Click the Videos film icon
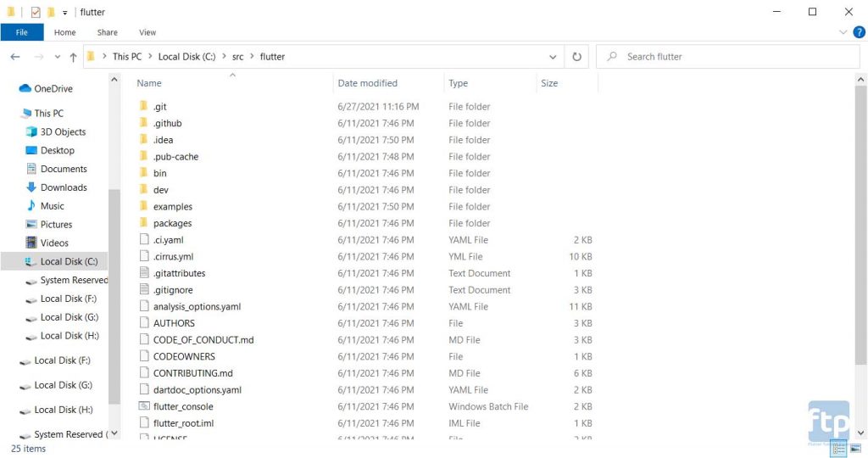This screenshot has width=868, height=458. [31, 243]
